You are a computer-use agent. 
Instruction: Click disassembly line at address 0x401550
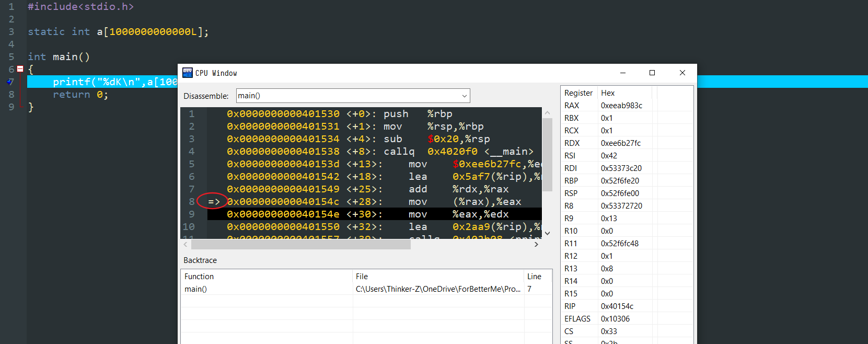pos(374,226)
